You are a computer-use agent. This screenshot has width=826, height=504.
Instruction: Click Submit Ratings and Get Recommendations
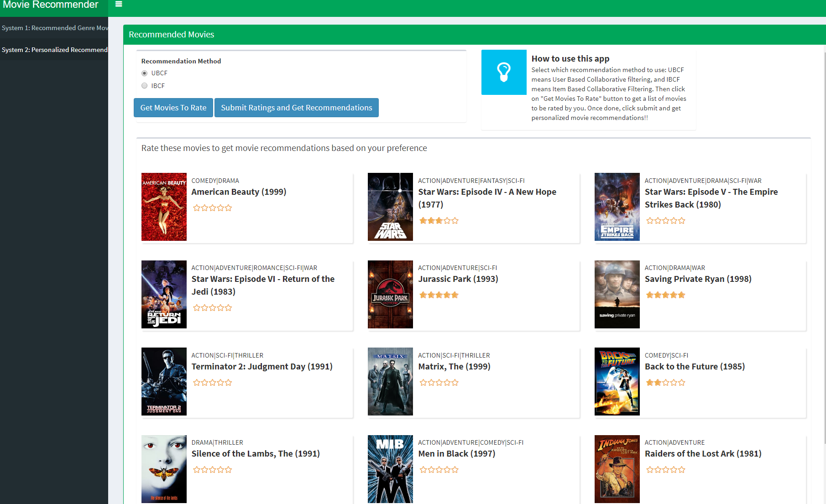click(296, 108)
